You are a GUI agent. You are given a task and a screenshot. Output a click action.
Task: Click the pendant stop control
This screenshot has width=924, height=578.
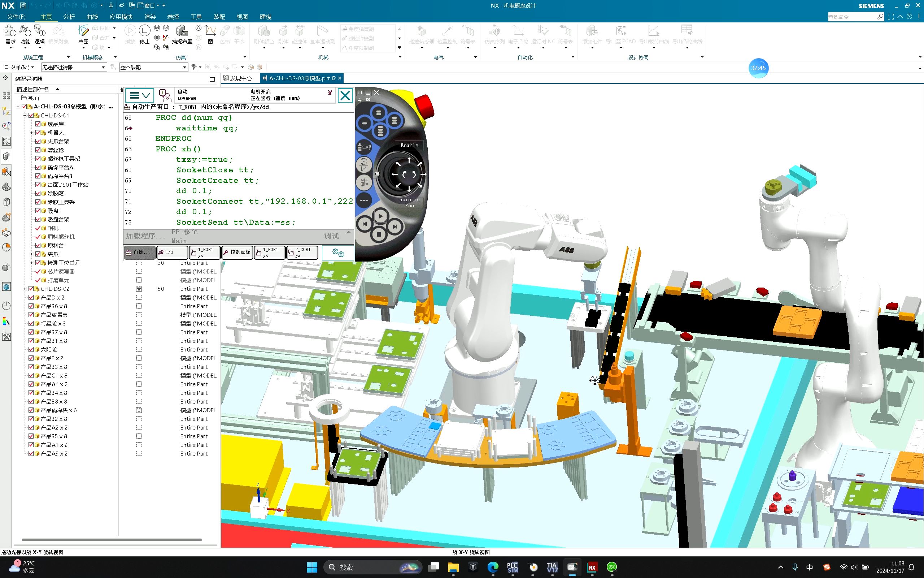click(x=379, y=234)
